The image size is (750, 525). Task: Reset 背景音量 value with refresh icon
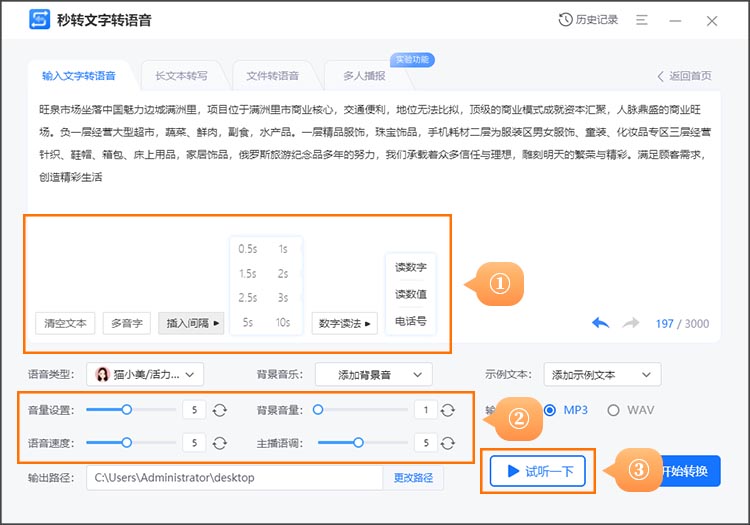point(448,410)
